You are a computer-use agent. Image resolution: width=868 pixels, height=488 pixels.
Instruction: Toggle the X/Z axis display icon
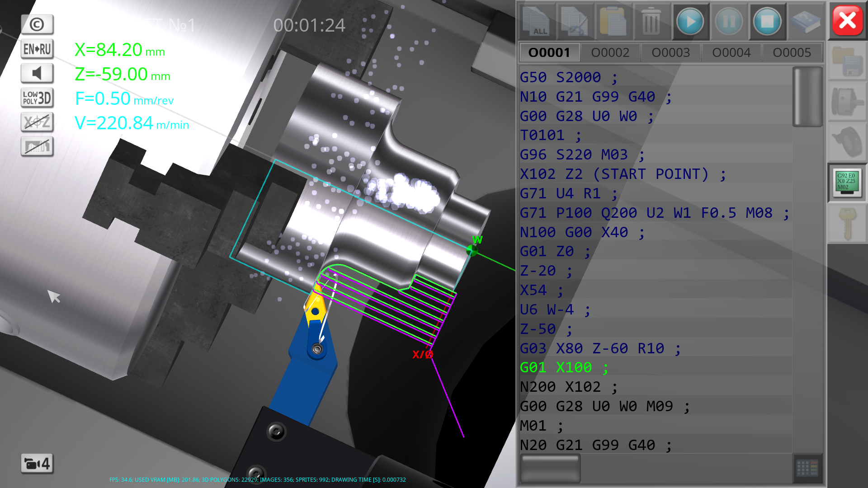pyautogui.click(x=37, y=122)
